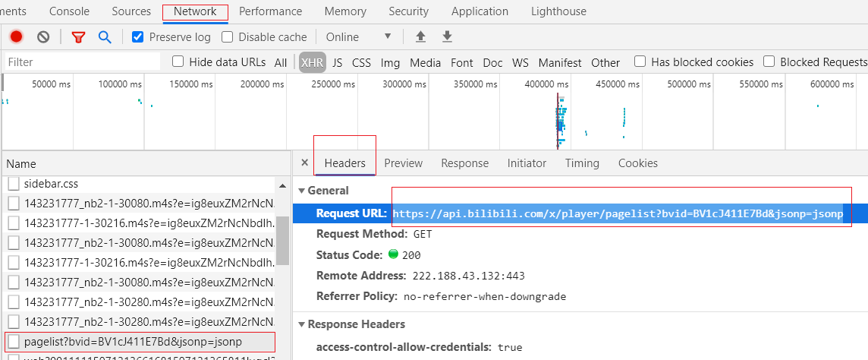Open search with the magnifier icon
The height and width of the screenshot is (360, 868).
point(105,36)
